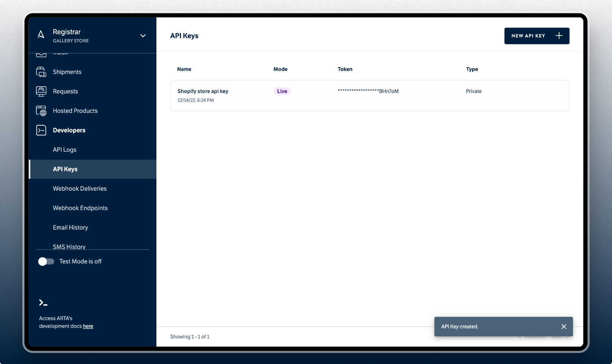The width and height of the screenshot is (612, 364).
Task: Open Webhook Endpoints from the sidebar
Action: tap(80, 208)
